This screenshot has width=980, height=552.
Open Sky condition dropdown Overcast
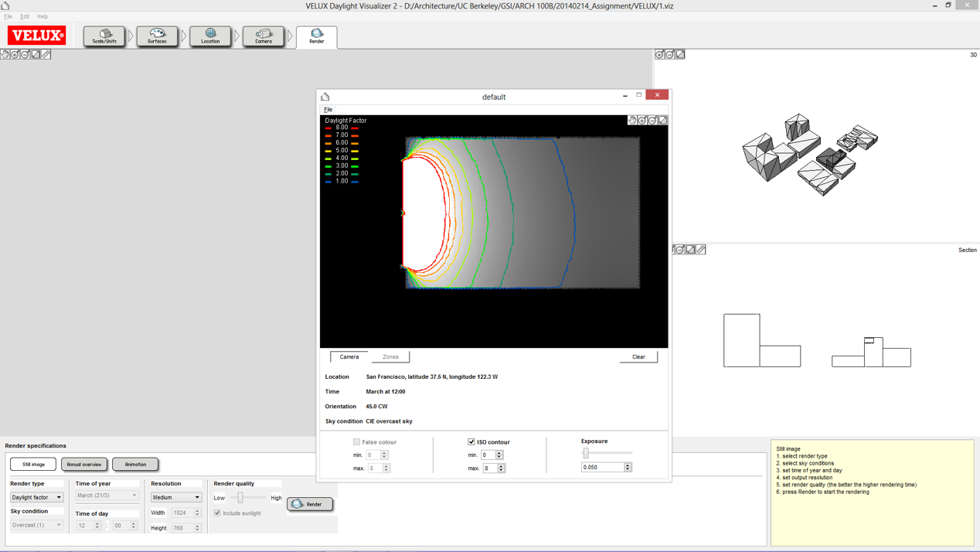pyautogui.click(x=36, y=525)
